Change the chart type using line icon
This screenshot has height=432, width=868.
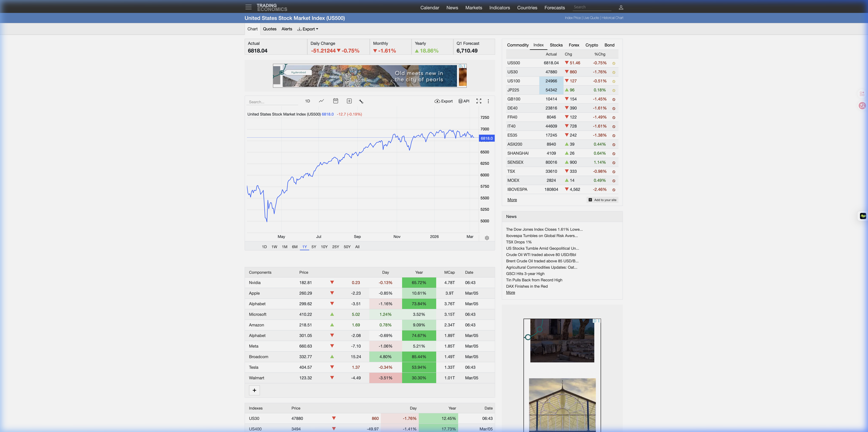[x=321, y=101]
